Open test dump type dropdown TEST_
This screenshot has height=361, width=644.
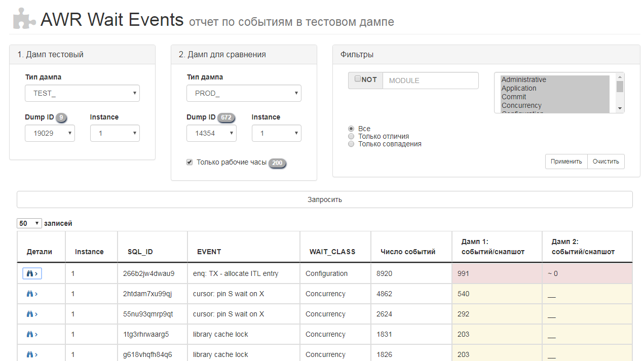pos(82,93)
